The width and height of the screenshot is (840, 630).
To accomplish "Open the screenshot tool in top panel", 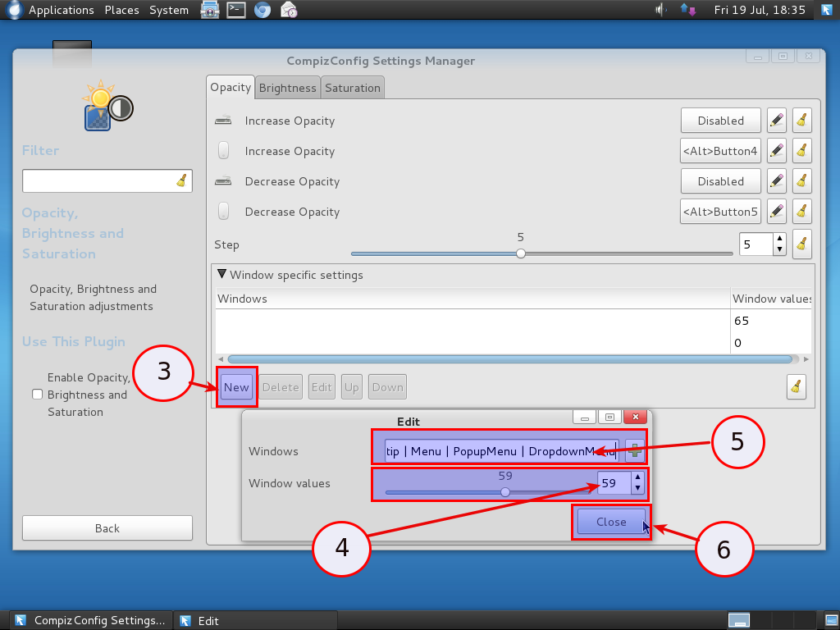I will coord(209,10).
